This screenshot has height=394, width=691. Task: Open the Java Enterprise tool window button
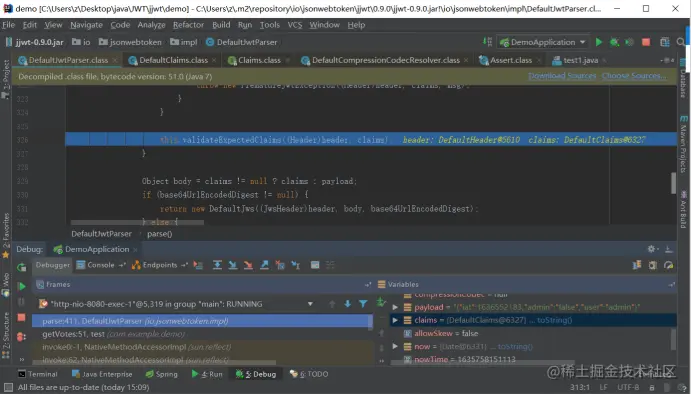[x=102, y=374]
